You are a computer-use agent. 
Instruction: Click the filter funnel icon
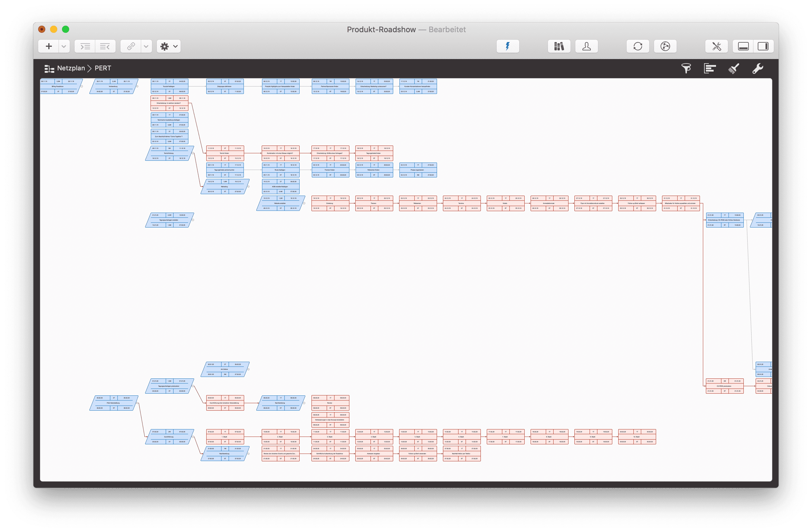point(686,69)
